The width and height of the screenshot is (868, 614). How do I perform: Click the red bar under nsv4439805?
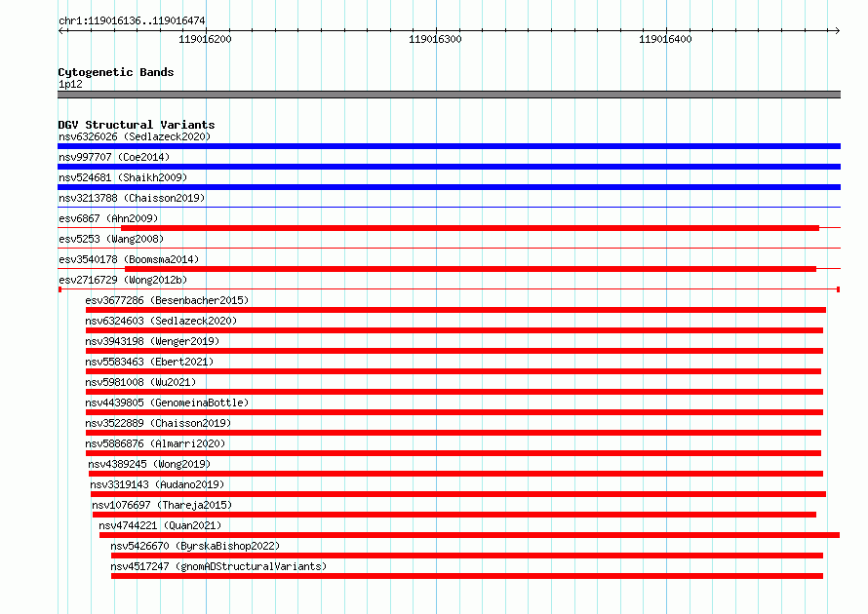(x=454, y=412)
